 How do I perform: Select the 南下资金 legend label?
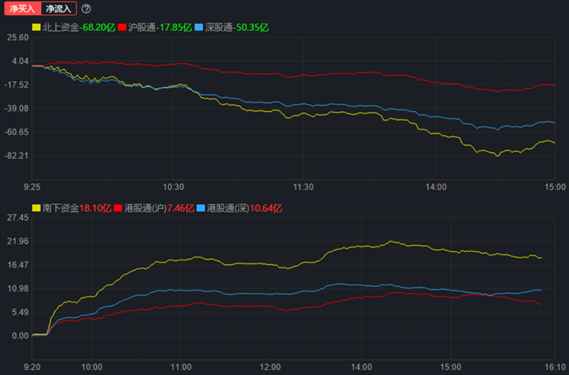[61, 208]
